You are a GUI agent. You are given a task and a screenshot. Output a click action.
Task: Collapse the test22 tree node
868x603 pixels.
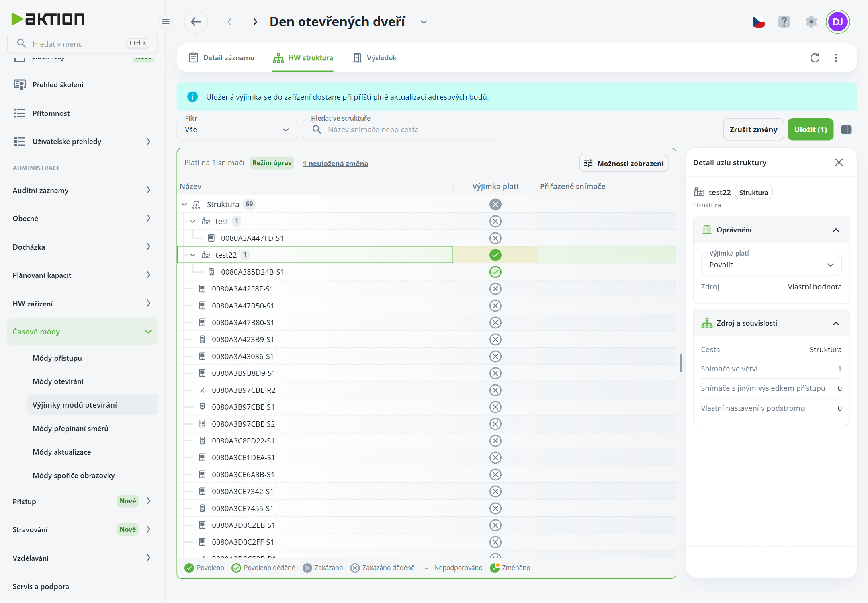click(x=193, y=255)
